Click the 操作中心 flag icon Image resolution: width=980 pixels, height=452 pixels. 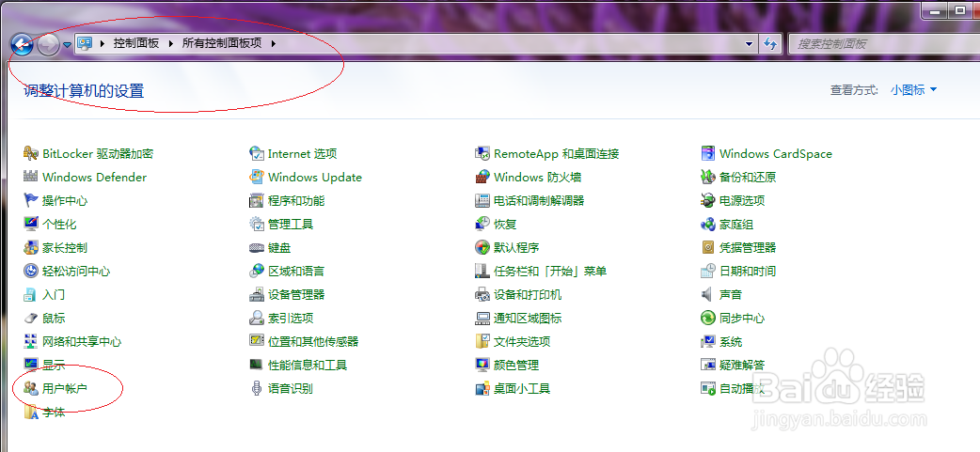click(31, 200)
